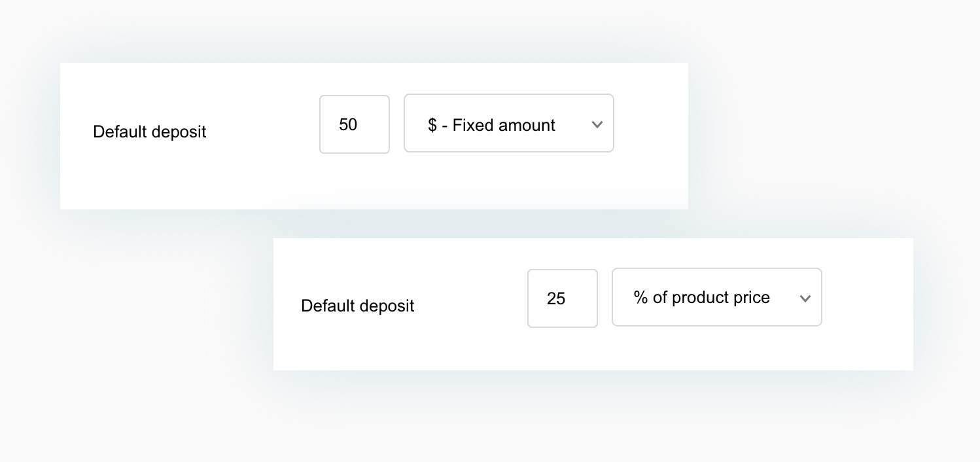Open the "% of product price" dropdown

click(717, 297)
